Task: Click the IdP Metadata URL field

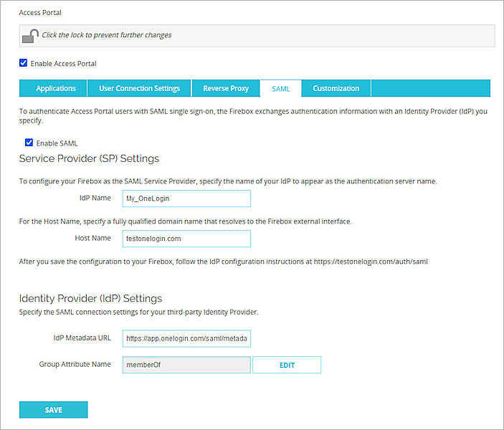Action: point(186,338)
